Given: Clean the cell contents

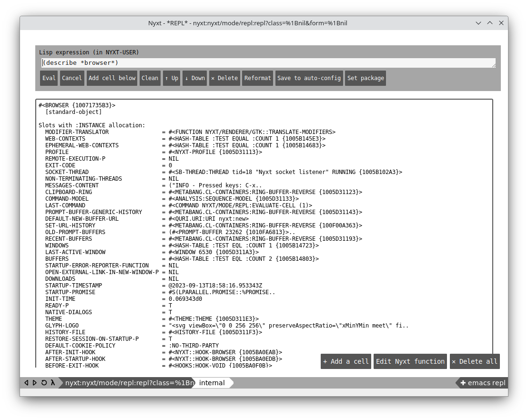Looking at the screenshot, I should [150, 78].
